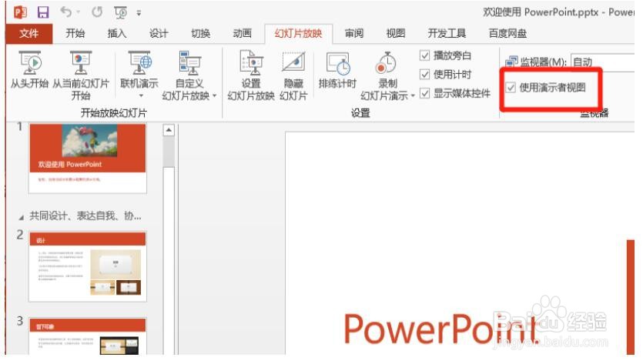
Task: Switch to the 动画 tab
Action: pyautogui.click(x=242, y=33)
